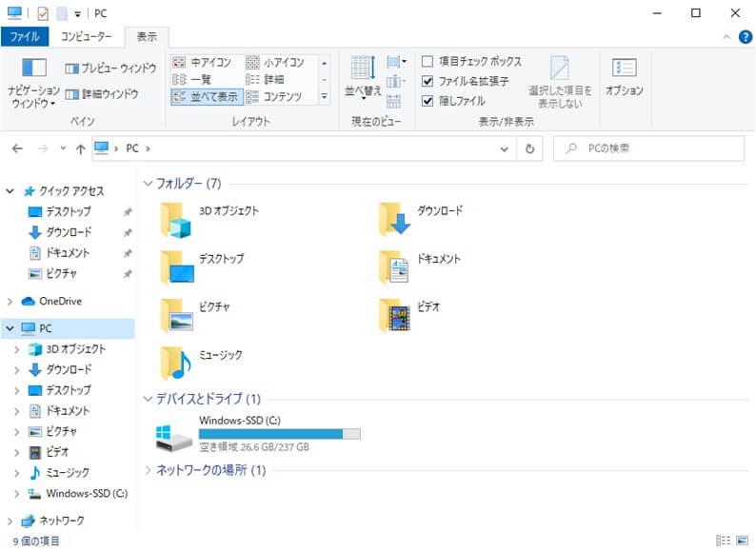Click the properties icon in quick access toolbar
Image resolution: width=756 pixels, height=552 pixels.
point(43,13)
